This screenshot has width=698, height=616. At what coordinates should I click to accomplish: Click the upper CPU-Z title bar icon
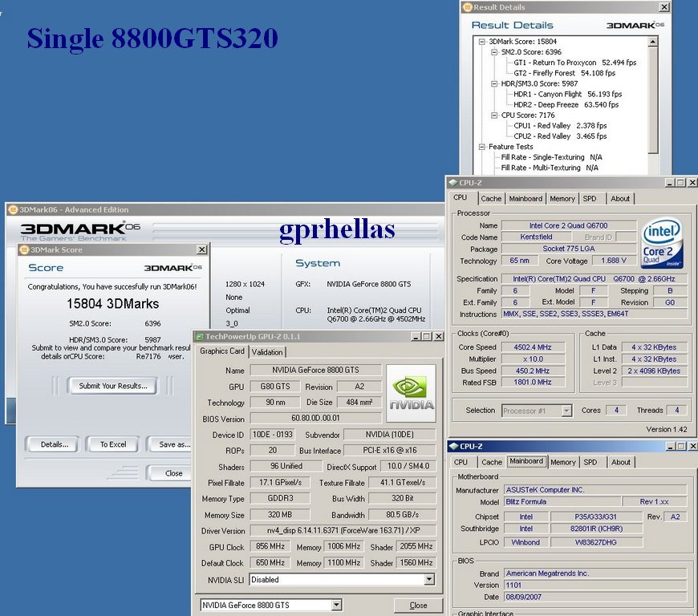[453, 183]
